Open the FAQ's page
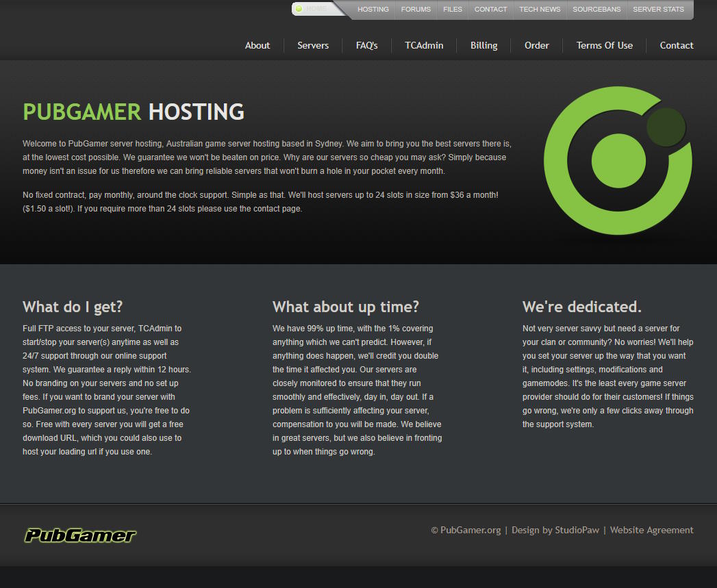The width and height of the screenshot is (717, 588). tap(366, 45)
